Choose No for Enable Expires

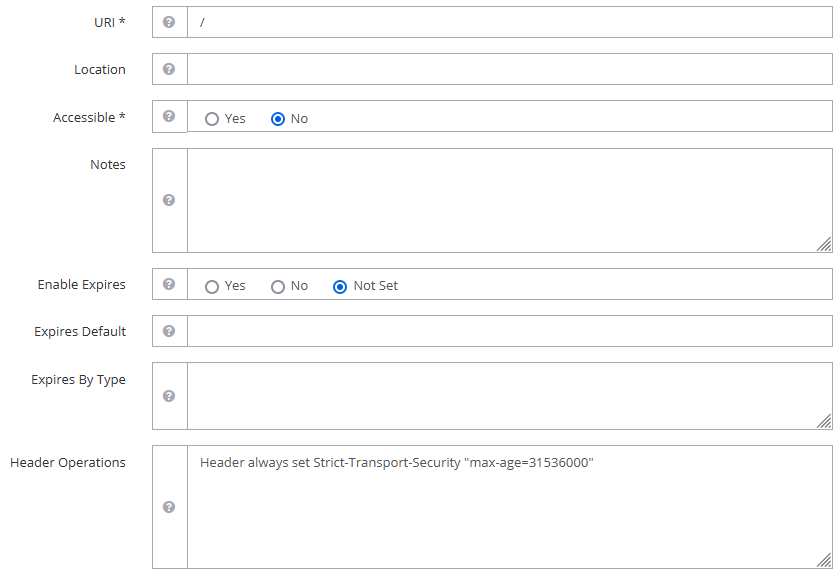click(x=278, y=286)
